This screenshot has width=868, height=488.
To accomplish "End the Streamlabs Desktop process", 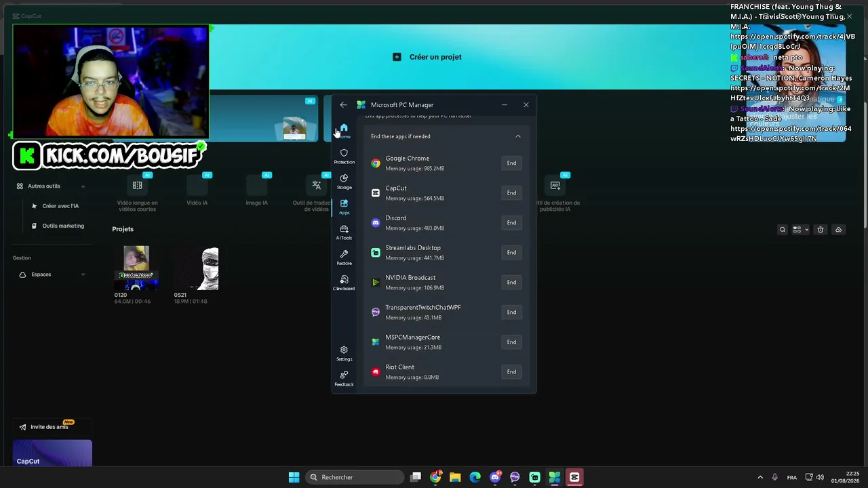I will 511,253.
